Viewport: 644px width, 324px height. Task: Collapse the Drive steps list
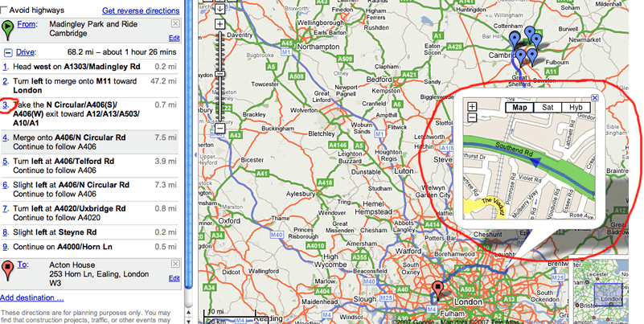(8, 52)
